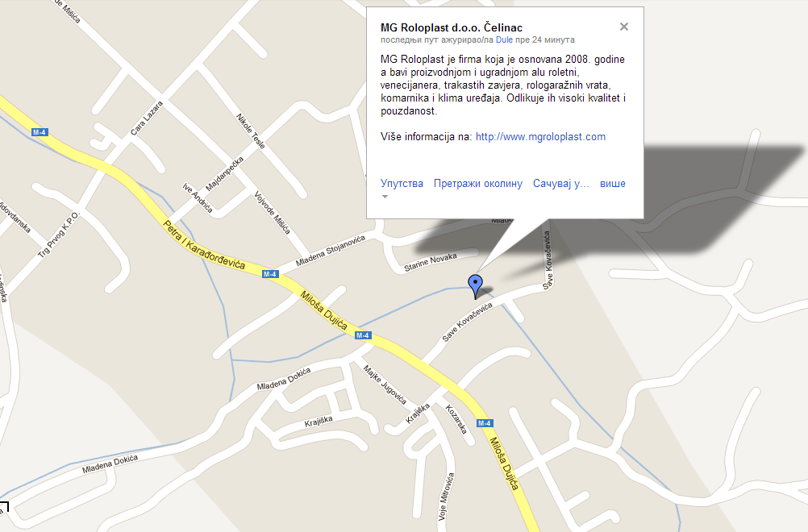Viewport: 808px width, 532px height.
Task: Click the Упутства directions link
Action: coord(402,183)
